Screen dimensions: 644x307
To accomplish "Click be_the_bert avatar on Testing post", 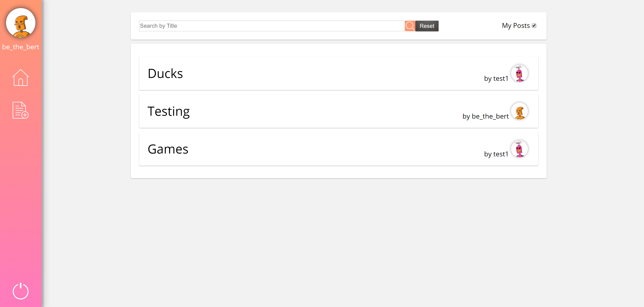I will click(x=519, y=111).
